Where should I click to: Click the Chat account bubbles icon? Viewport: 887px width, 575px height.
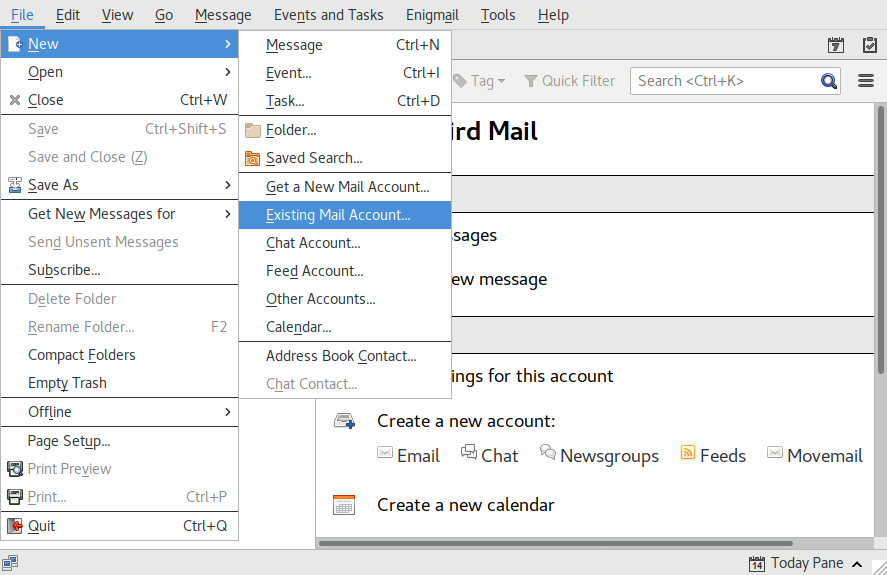tap(468, 453)
